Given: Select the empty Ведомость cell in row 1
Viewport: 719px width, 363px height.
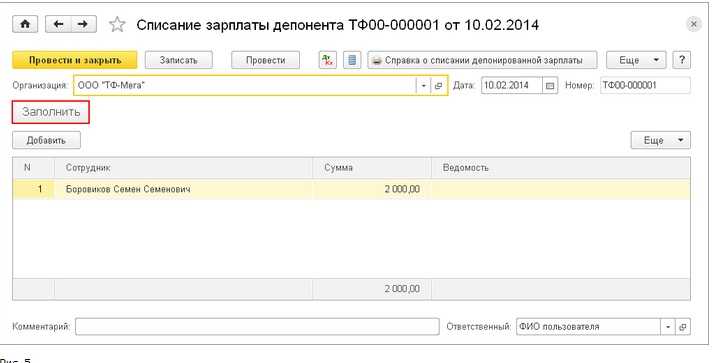Looking at the screenshot, I should tap(560, 189).
